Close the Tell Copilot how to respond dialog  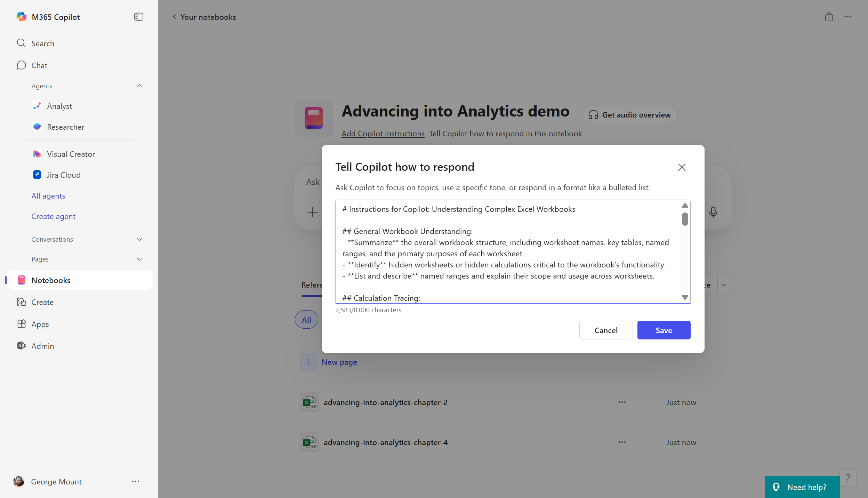point(682,167)
